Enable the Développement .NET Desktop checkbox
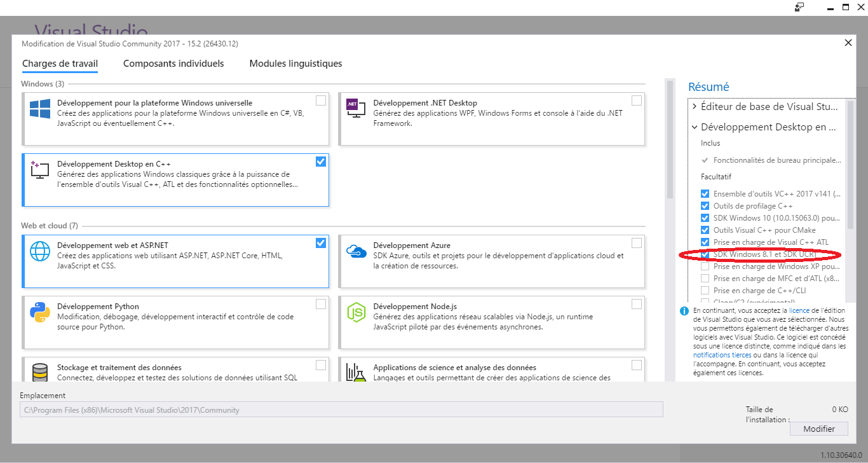 click(637, 100)
